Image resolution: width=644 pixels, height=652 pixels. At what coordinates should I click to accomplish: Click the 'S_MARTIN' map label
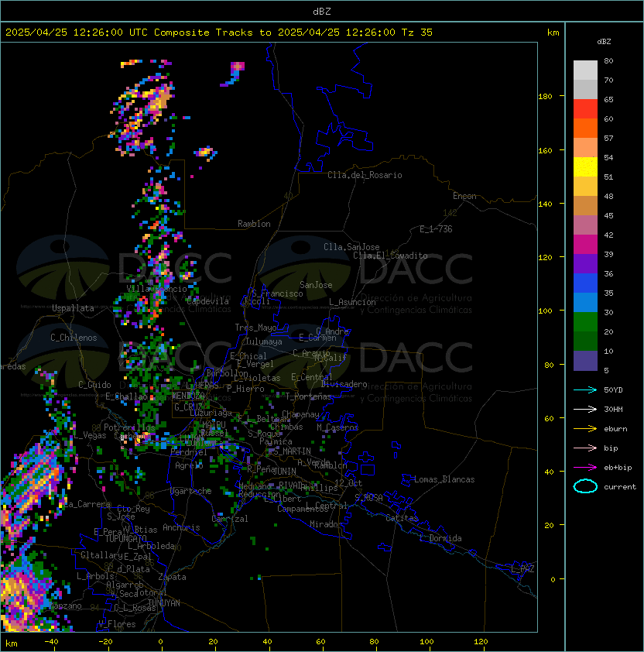292,451
